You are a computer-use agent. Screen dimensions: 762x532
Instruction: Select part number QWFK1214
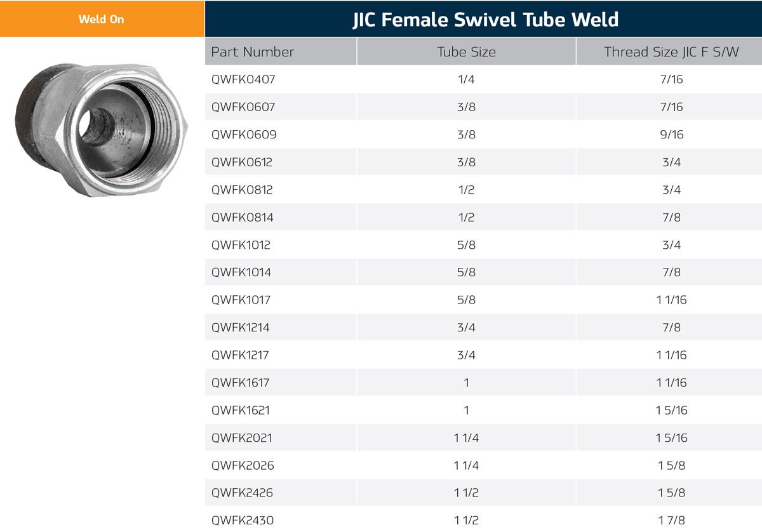tap(241, 328)
